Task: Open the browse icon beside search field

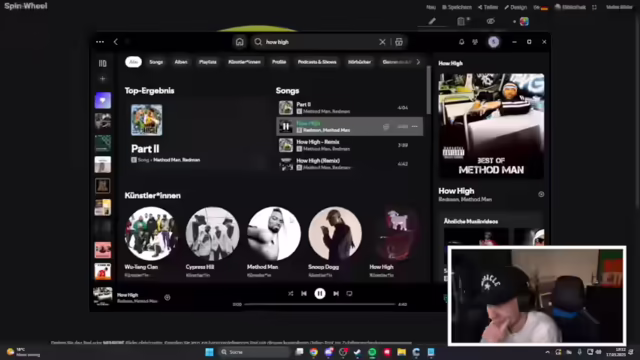Action: pos(399,42)
